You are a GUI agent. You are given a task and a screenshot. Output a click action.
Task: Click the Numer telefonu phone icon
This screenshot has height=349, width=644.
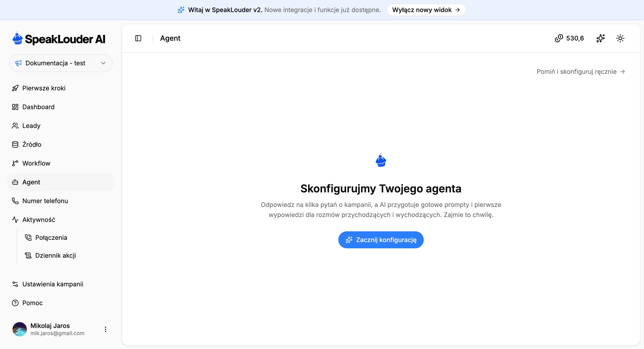coord(15,201)
